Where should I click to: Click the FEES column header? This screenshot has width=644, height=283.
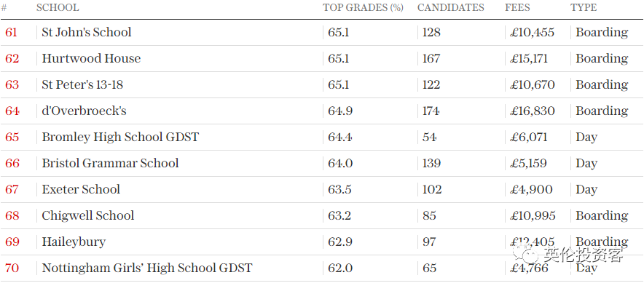point(517,8)
